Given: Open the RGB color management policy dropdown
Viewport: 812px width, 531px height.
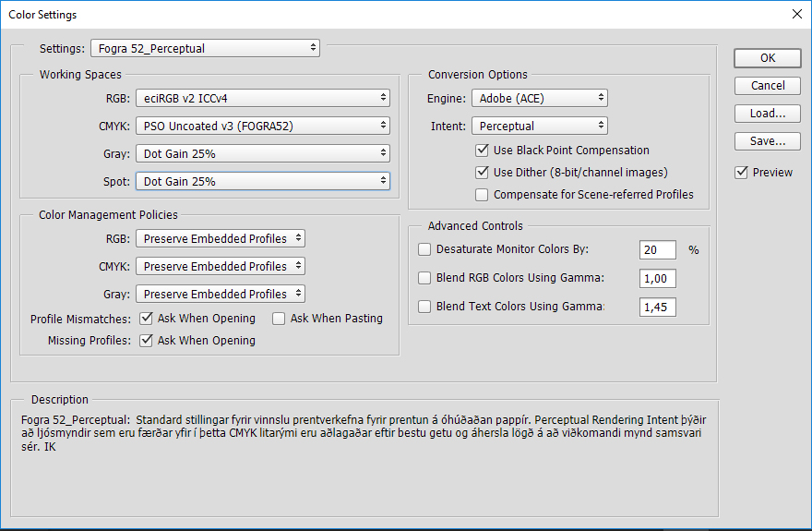Looking at the screenshot, I should (x=220, y=238).
